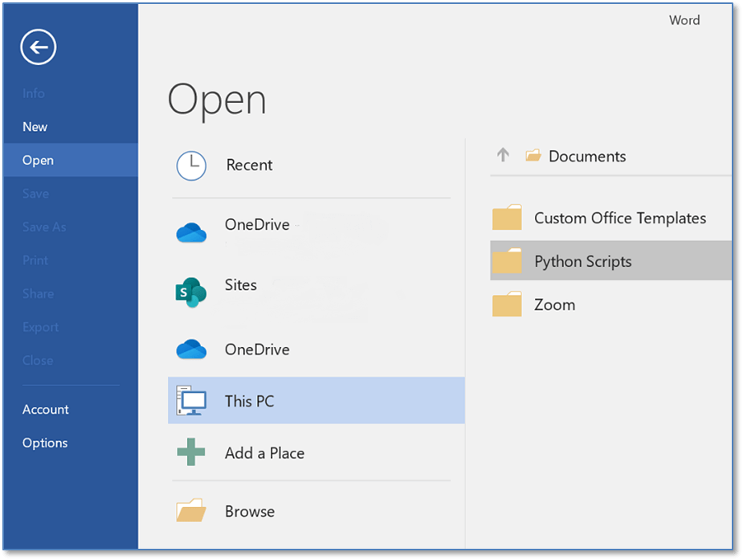Open the Python Scripts folder
Viewport: 743px width, 560px height.
(x=610, y=260)
